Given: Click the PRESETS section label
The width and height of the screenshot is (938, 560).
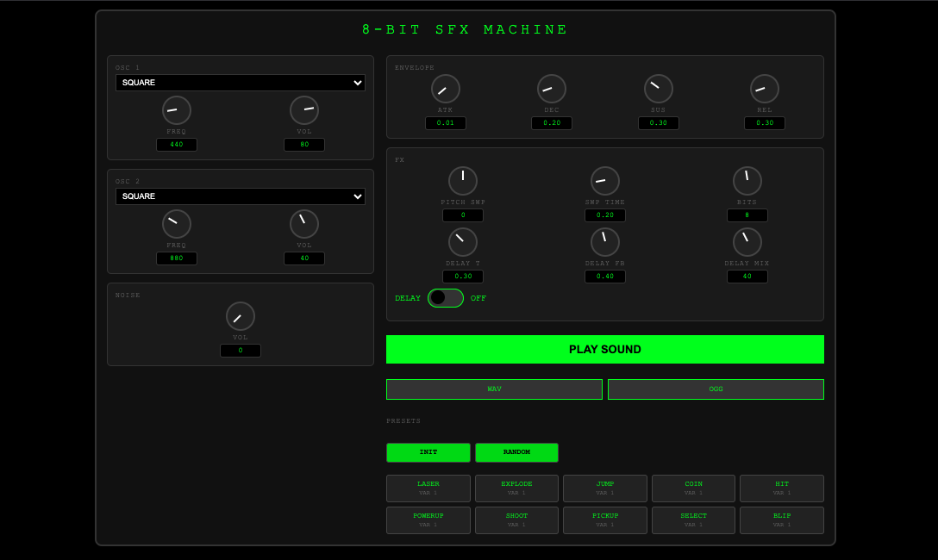Looking at the screenshot, I should point(403,421).
